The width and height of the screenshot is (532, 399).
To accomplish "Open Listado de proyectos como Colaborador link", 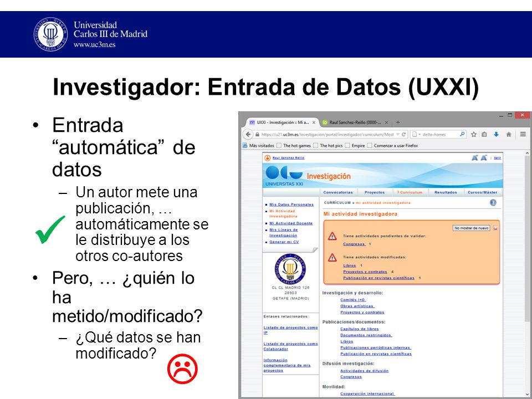I will (x=290, y=346).
